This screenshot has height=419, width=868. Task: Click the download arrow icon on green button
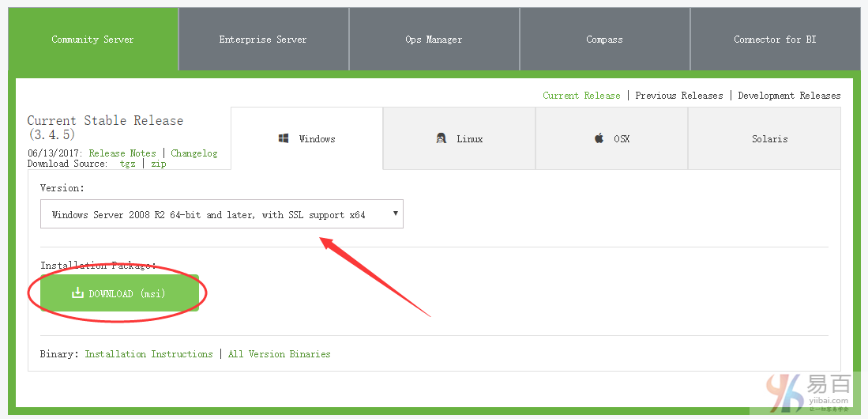pos(77,293)
